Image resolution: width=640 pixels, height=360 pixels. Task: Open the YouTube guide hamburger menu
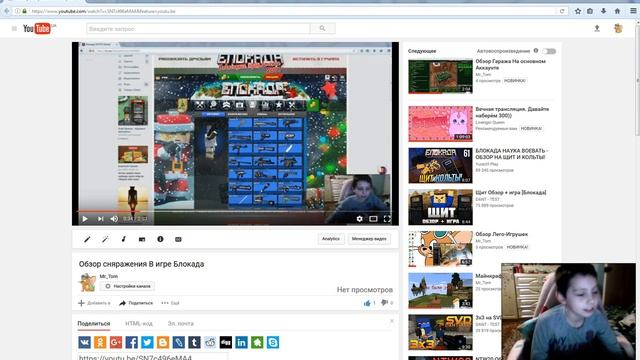14,29
